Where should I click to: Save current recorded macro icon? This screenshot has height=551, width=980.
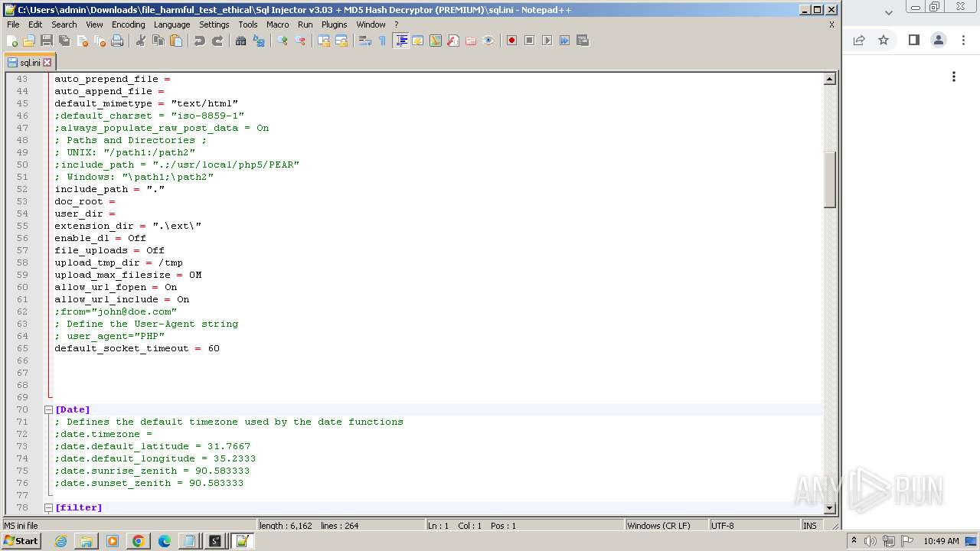582,41
